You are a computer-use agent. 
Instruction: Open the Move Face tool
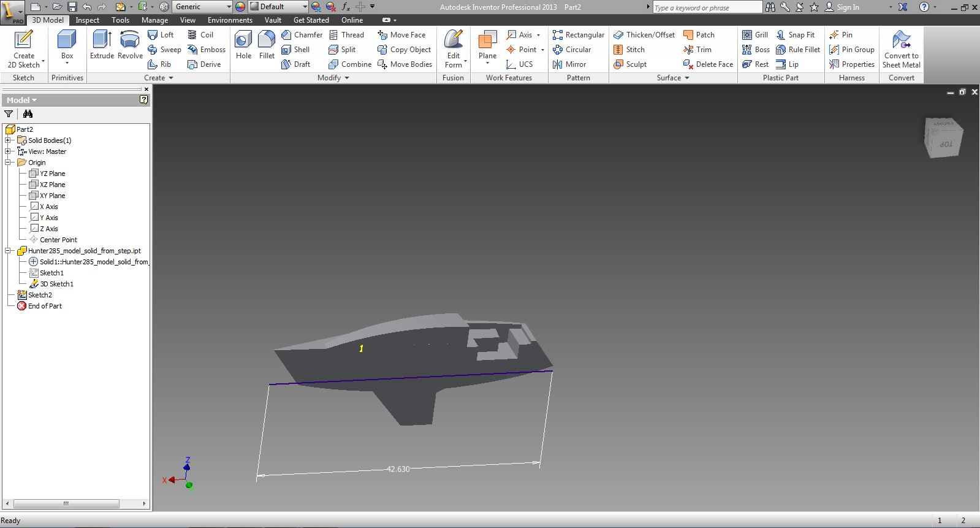point(401,35)
